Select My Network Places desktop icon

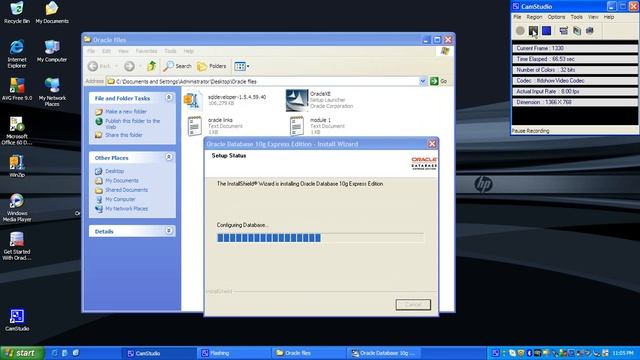[52, 92]
